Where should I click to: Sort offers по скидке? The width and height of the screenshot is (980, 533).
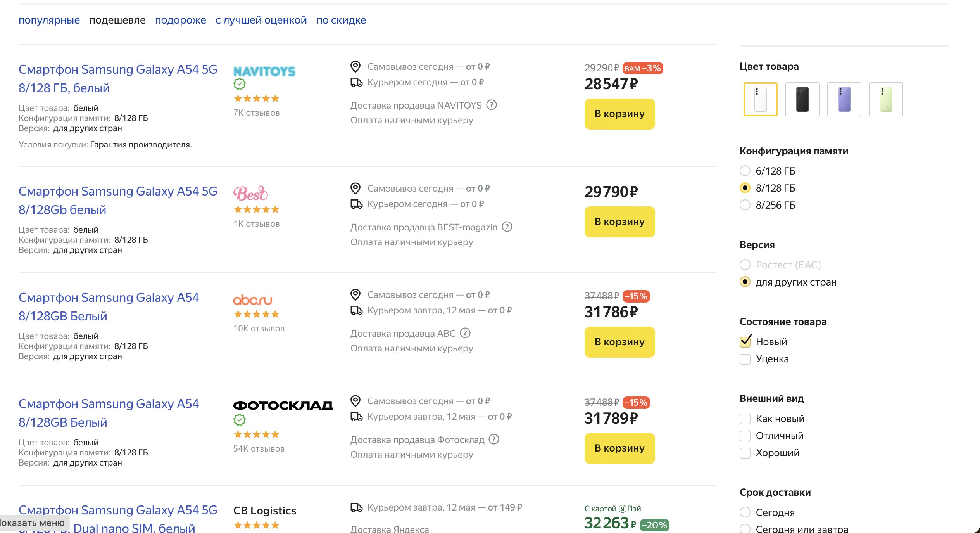tap(341, 20)
